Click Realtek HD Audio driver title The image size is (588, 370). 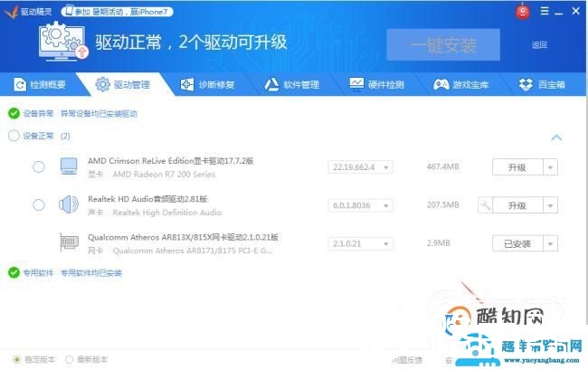(x=147, y=199)
